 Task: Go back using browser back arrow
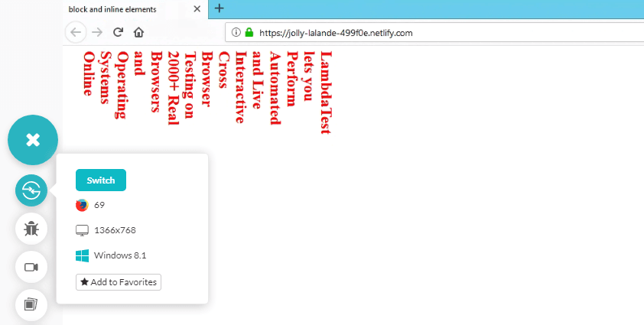pyautogui.click(x=76, y=32)
